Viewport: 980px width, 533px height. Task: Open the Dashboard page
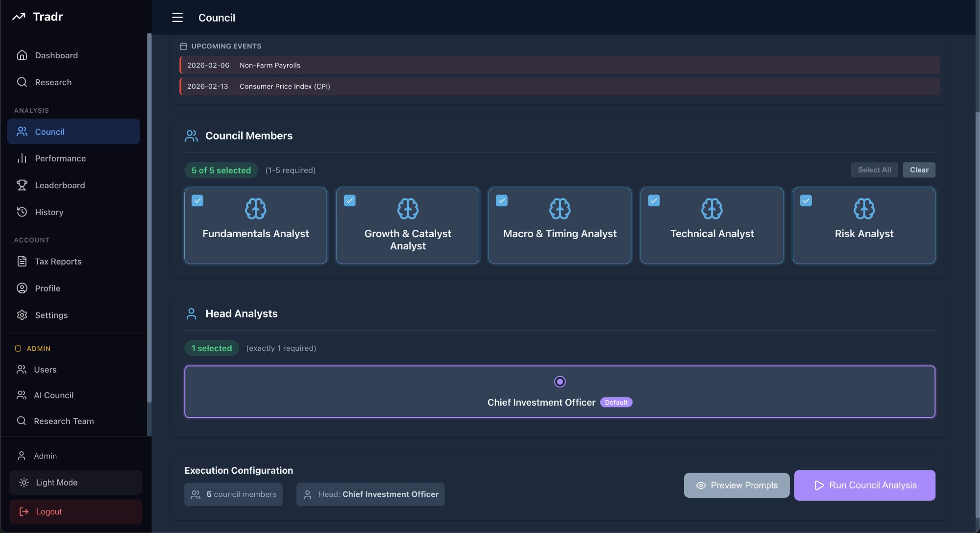point(56,55)
